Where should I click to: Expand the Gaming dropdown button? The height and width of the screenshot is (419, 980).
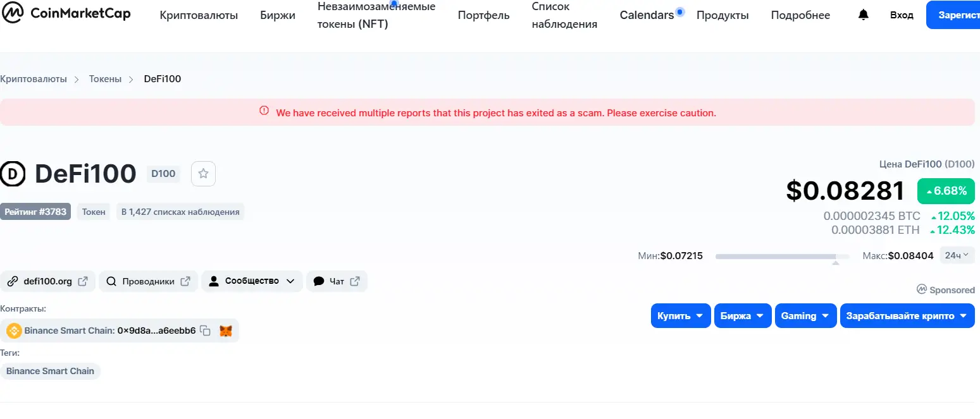point(806,316)
